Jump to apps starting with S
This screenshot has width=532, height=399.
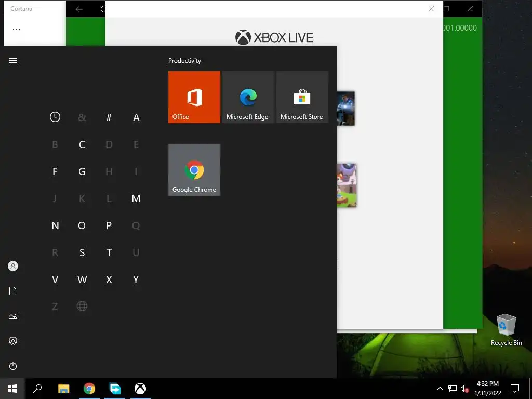82,252
